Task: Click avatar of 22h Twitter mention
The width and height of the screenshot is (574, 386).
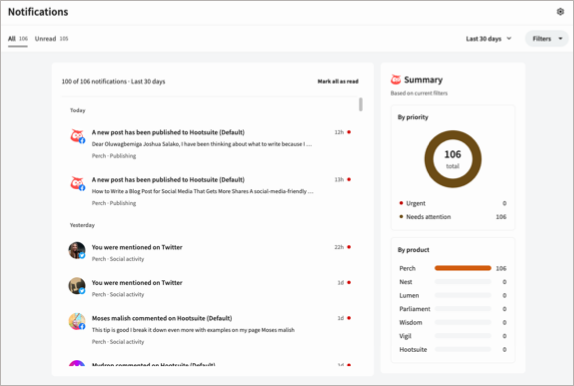Action: 77,250
